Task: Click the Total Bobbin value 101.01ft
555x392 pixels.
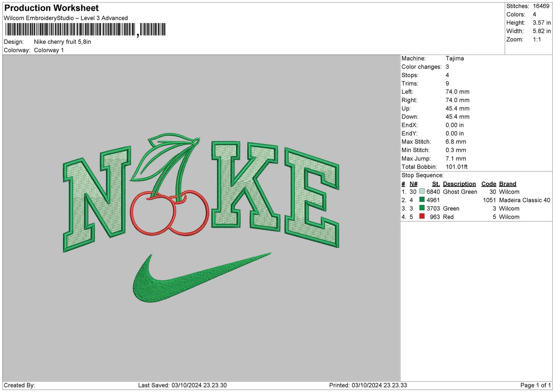Action: point(457,166)
